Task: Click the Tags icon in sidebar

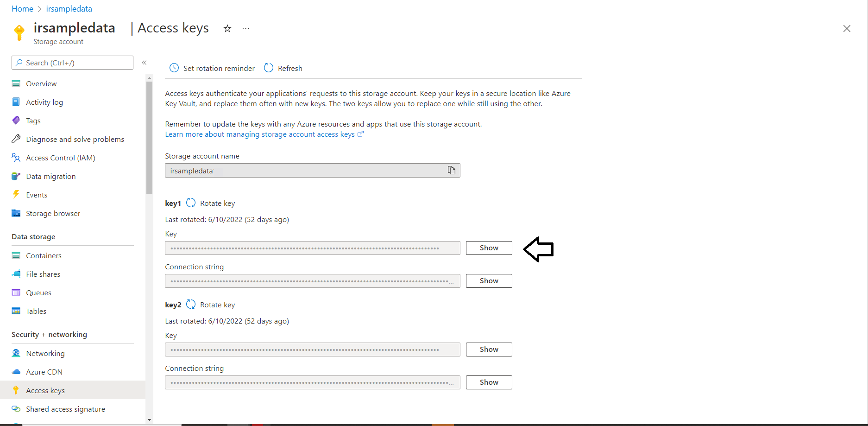Action: pyautogui.click(x=16, y=121)
